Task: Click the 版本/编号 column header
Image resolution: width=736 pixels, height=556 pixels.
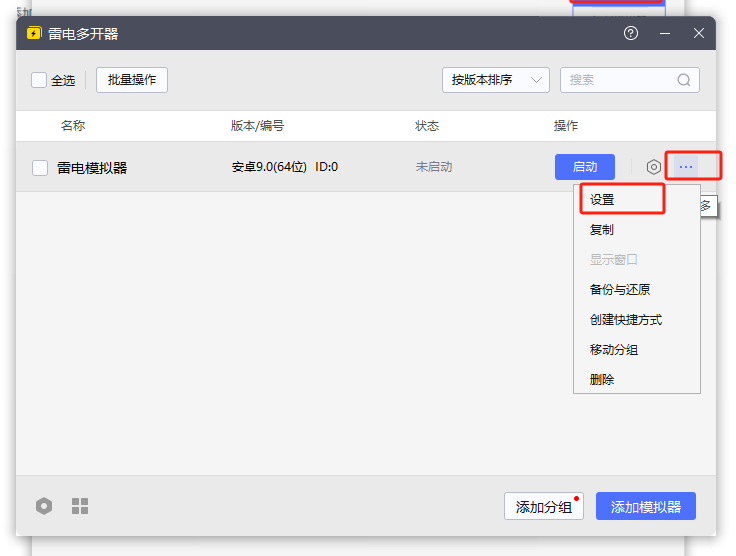Action: coord(257,126)
